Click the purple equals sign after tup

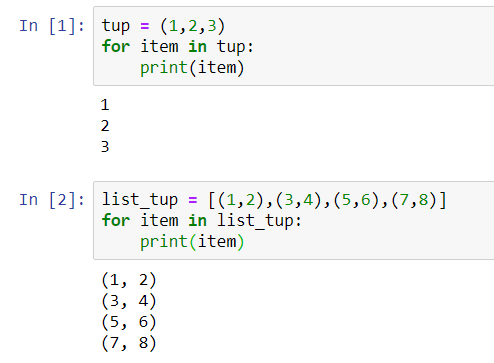[145, 26]
